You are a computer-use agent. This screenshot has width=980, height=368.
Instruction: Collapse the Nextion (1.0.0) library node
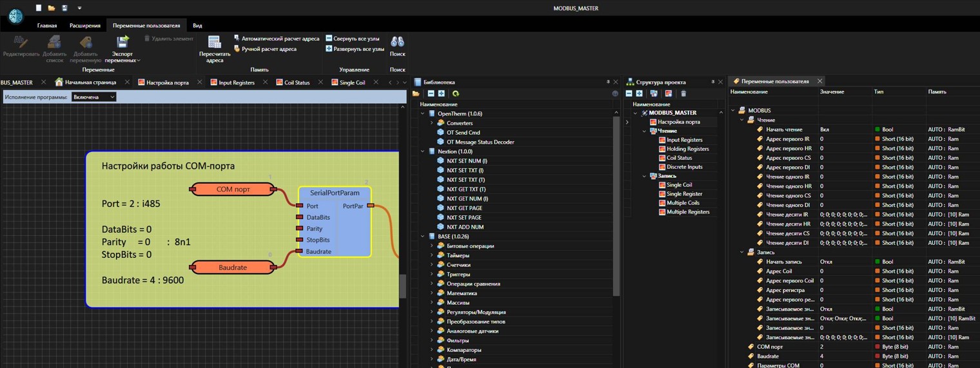coord(423,151)
